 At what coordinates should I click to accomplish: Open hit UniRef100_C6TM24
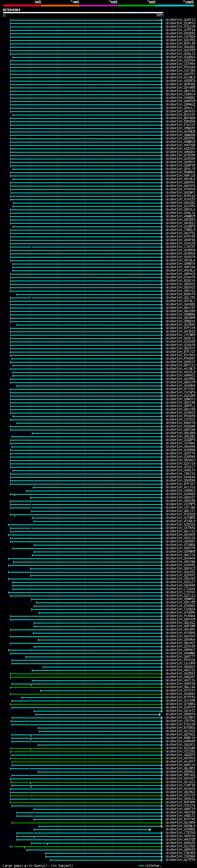(180, 37)
